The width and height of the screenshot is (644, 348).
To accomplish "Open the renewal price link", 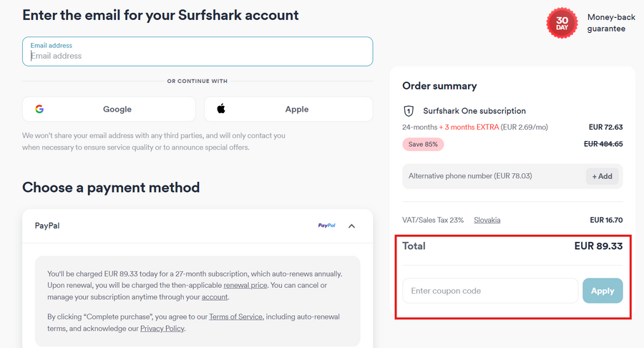I will pyautogui.click(x=245, y=285).
